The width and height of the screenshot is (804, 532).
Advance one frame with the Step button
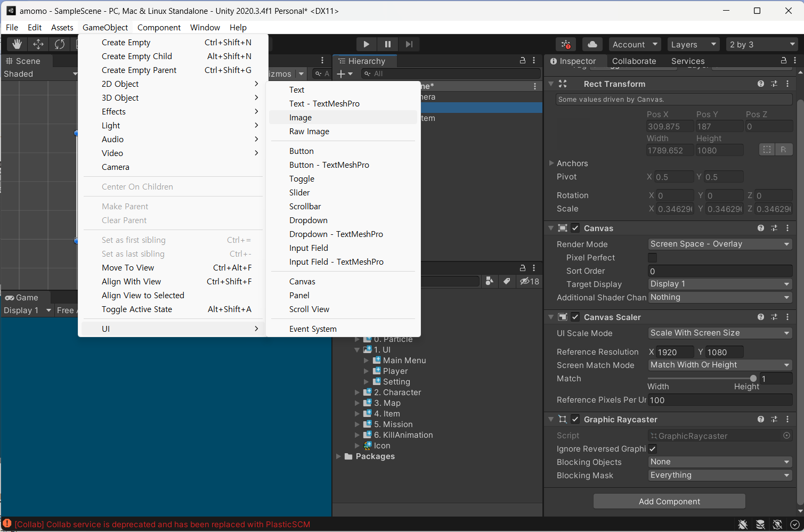click(x=409, y=44)
